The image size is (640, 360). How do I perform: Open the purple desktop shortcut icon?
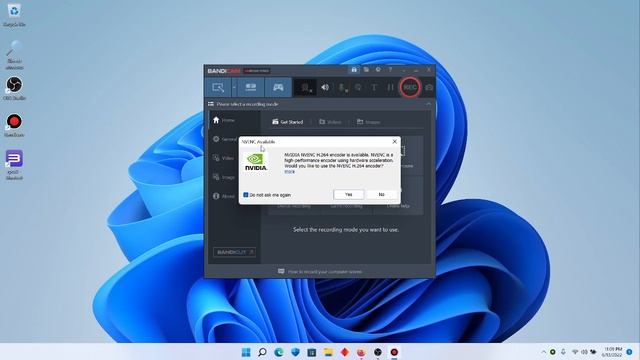pos(14,164)
